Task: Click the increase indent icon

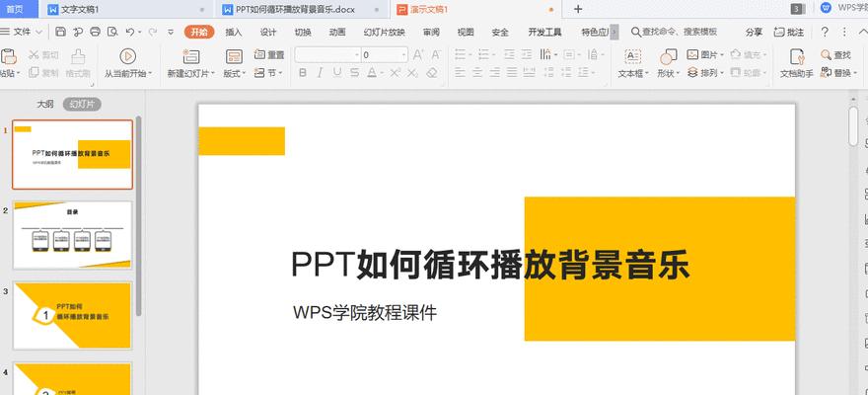Action: 527,55
